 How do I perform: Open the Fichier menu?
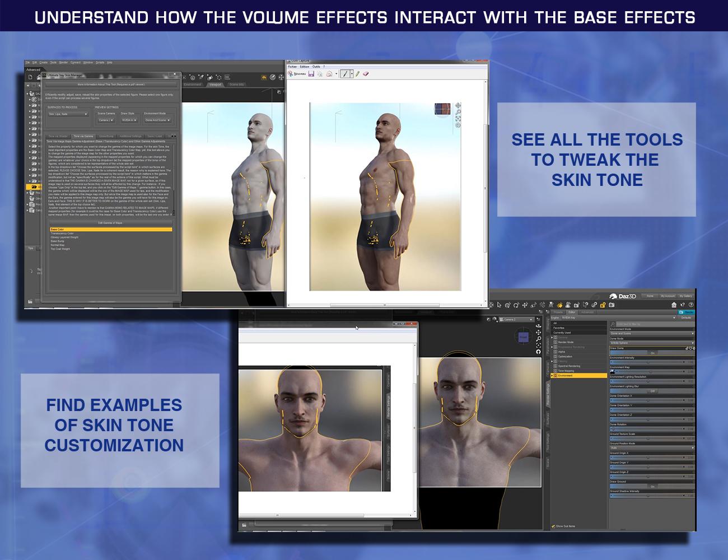(293, 66)
